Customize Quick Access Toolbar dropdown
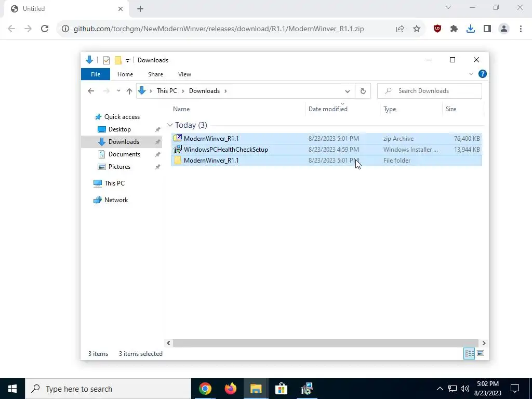Screen dimensions: 532x399 128,60
